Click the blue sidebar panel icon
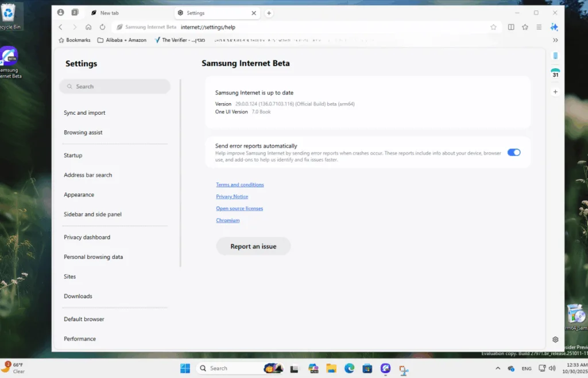 pyautogui.click(x=555, y=56)
